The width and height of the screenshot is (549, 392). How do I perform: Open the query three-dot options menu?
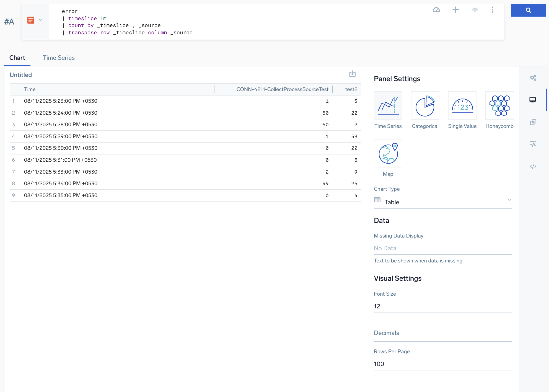(492, 10)
